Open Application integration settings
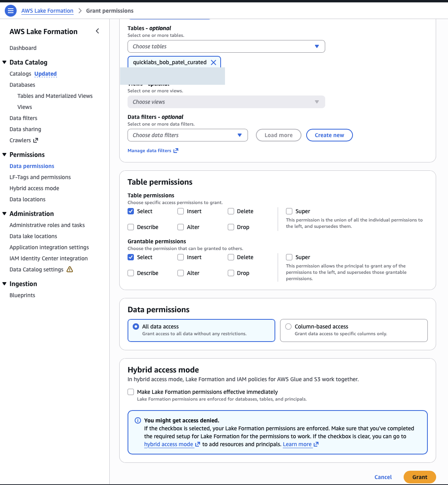 click(x=49, y=247)
